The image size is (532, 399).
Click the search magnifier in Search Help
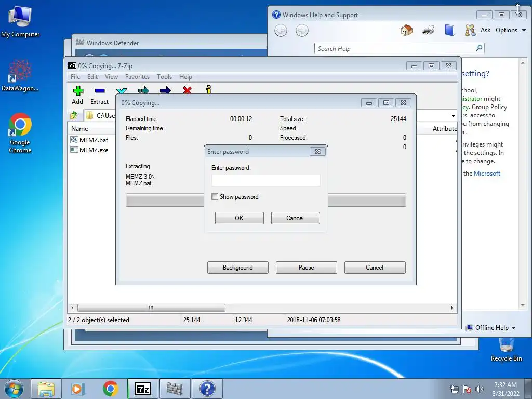pos(479,48)
